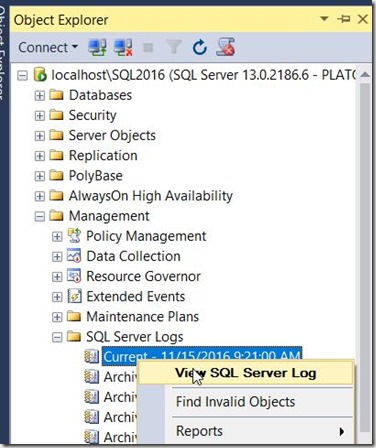Select the SQL Server Logs label

tap(135, 337)
